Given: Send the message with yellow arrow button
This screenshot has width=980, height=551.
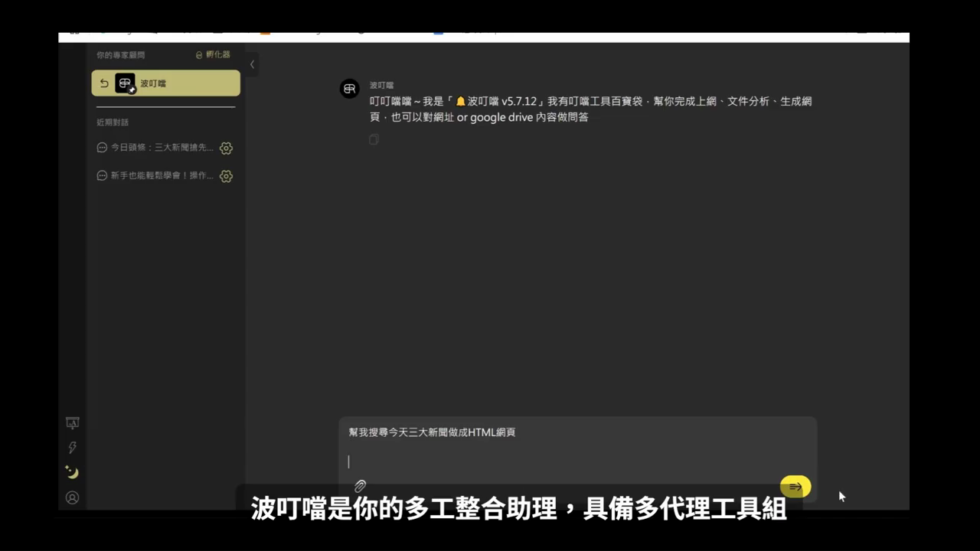Looking at the screenshot, I should pos(795,487).
